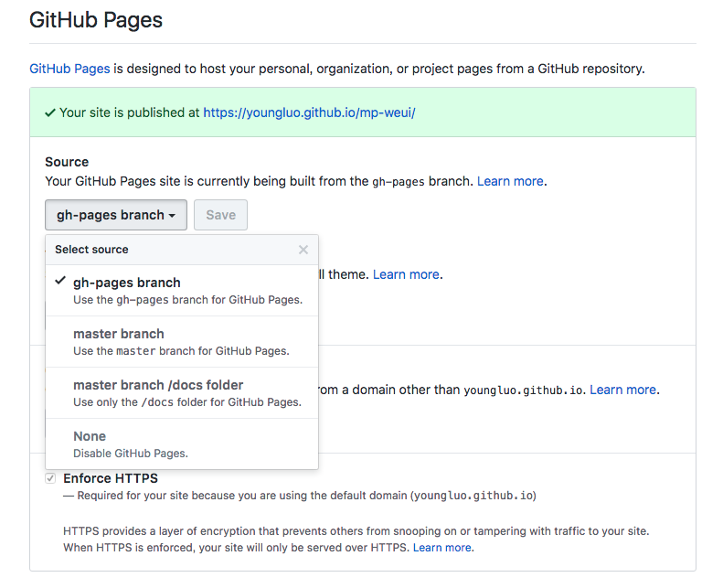Click the Enforce HTTPS label text
Viewport: 723px width, 588px height.
(111, 478)
